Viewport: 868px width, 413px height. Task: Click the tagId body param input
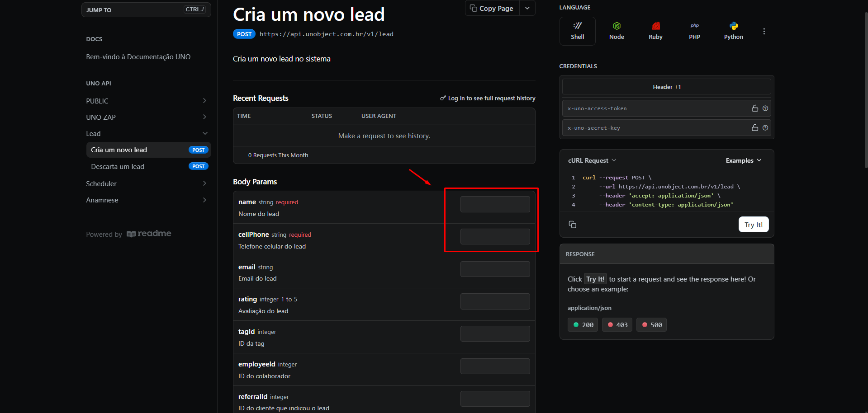(x=495, y=334)
